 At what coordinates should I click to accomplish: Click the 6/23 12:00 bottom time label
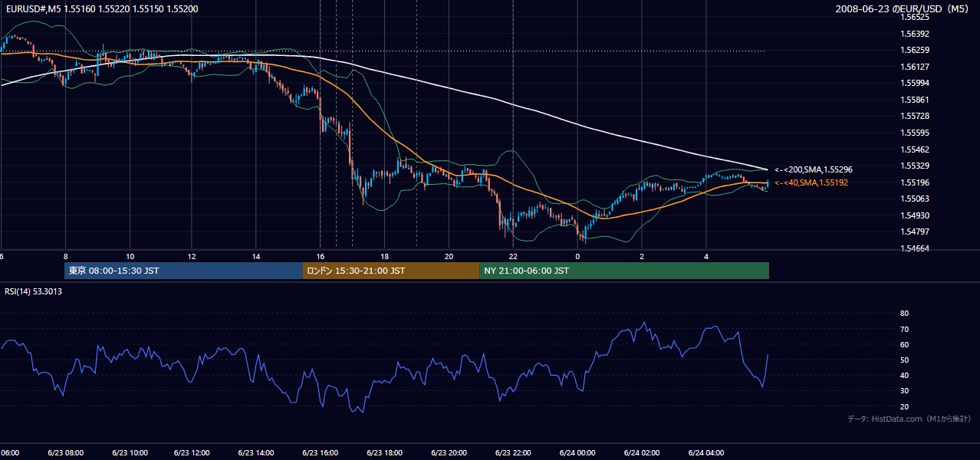(192, 452)
